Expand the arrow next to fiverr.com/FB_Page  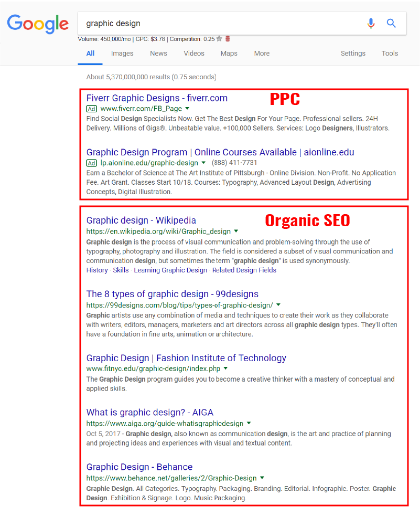188,109
